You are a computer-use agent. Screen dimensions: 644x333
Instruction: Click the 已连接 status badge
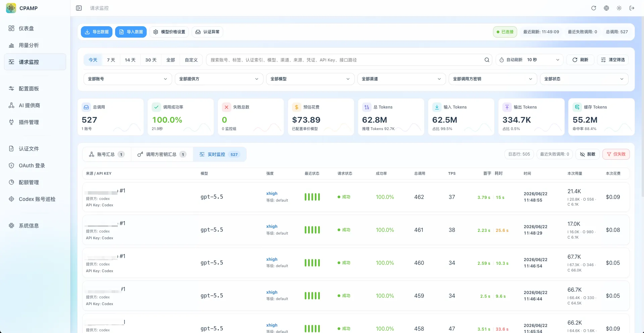[x=505, y=32]
